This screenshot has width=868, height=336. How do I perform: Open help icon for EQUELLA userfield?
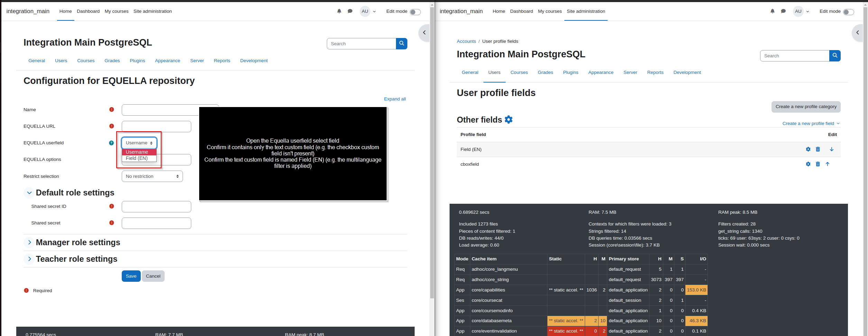pyautogui.click(x=111, y=143)
